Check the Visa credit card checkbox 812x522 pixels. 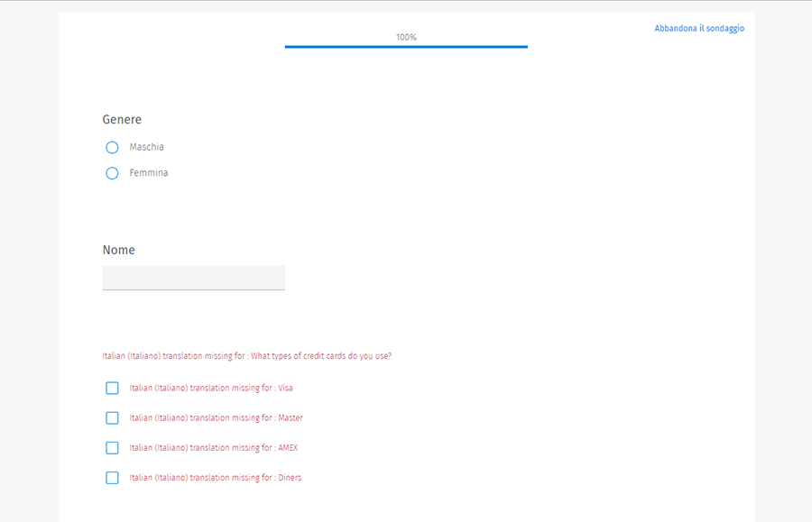pos(112,389)
